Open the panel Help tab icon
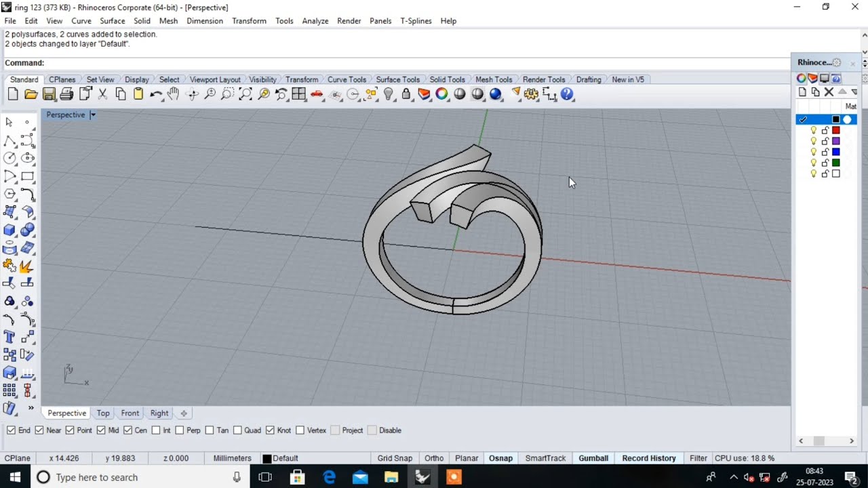868x488 pixels. point(836,79)
